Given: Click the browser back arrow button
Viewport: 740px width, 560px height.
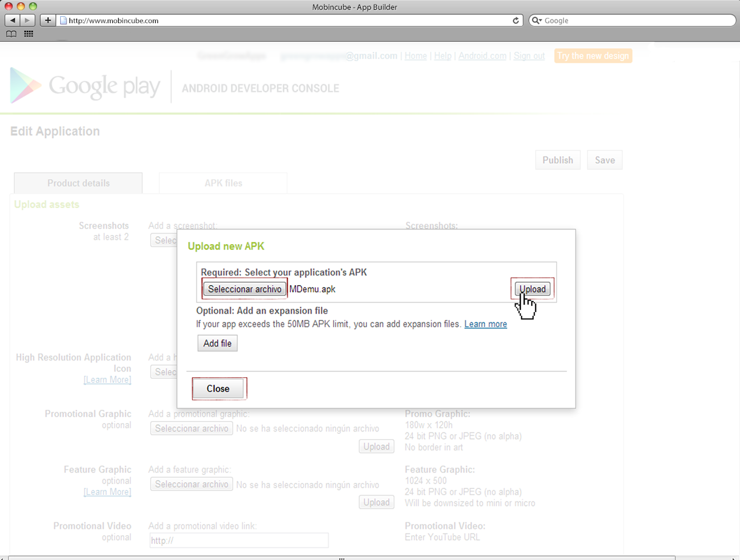Looking at the screenshot, I should click(13, 20).
